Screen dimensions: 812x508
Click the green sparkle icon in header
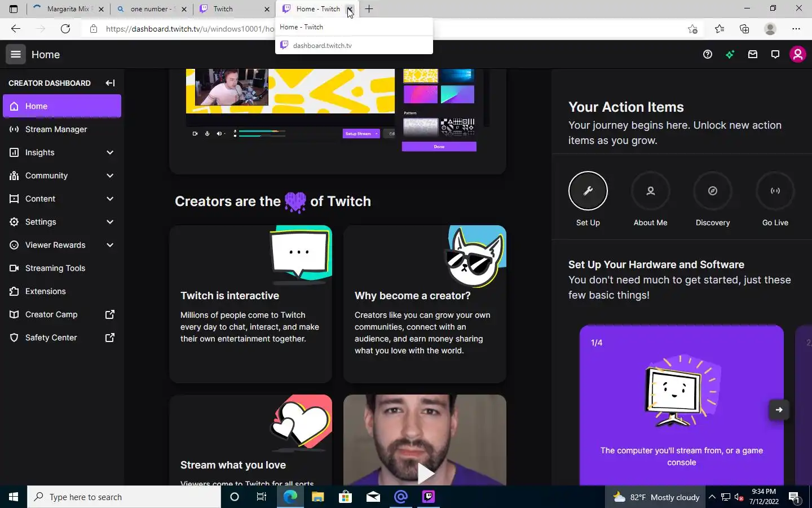730,54
